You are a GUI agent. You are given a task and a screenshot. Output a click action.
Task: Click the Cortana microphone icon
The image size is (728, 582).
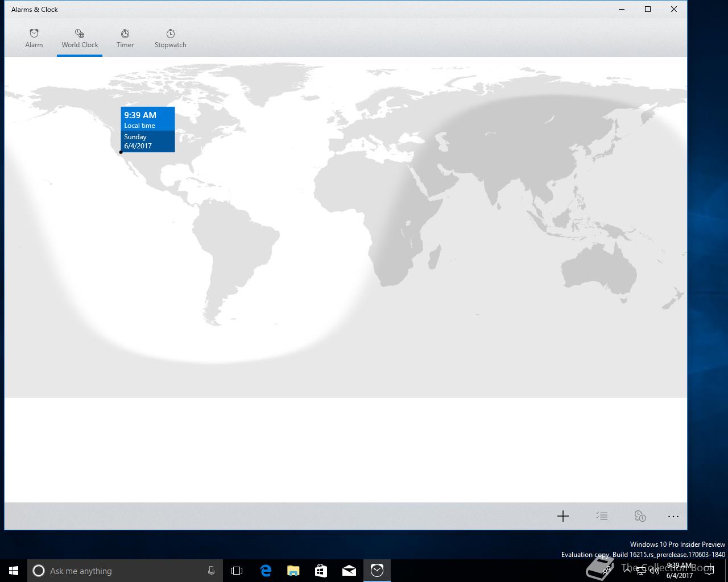211,571
